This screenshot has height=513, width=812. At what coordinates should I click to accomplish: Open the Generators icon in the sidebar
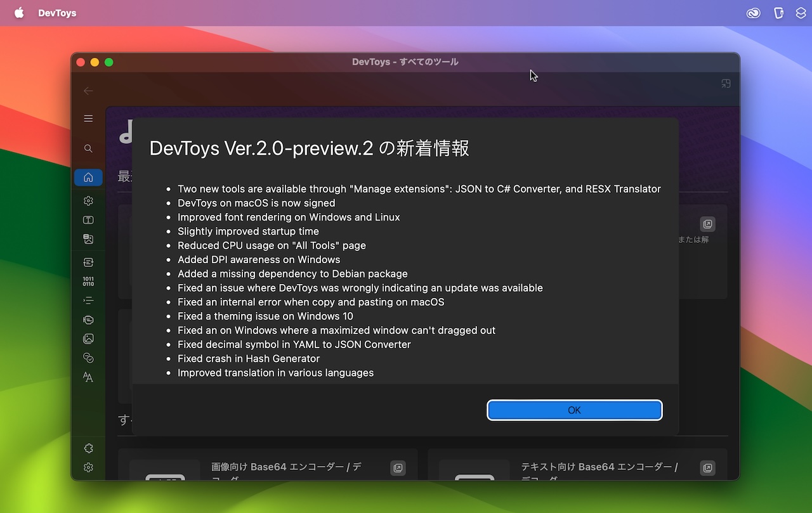(88, 320)
